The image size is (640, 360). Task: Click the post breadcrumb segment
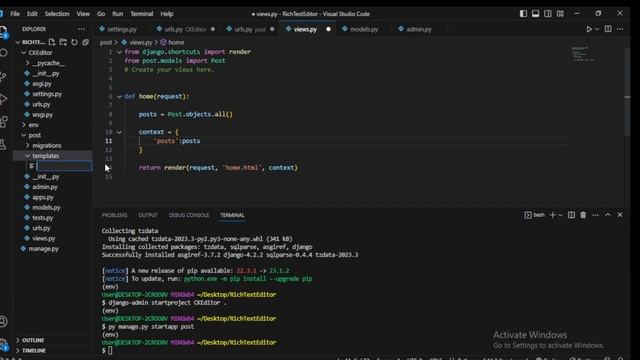tap(106, 42)
